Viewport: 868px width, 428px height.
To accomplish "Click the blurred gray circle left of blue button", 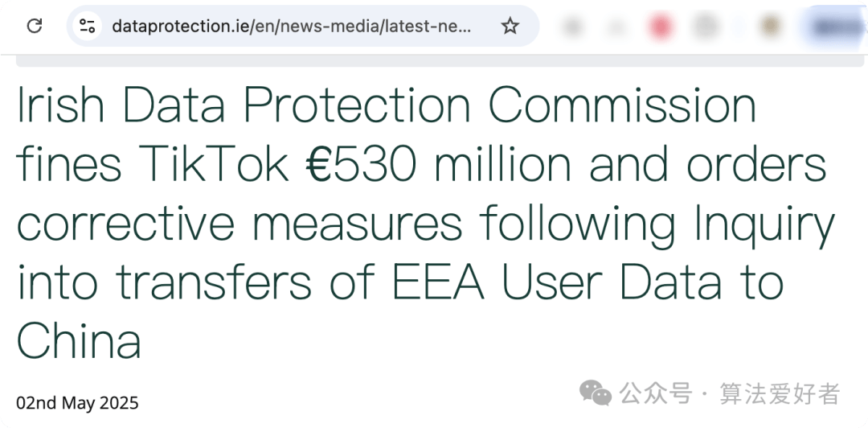I will (x=706, y=26).
